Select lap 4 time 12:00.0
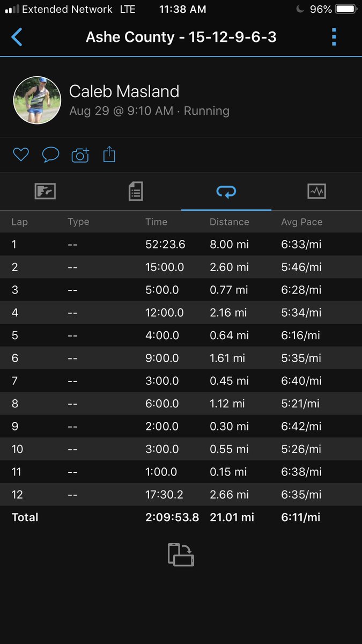This screenshot has height=644, width=362. (x=165, y=312)
